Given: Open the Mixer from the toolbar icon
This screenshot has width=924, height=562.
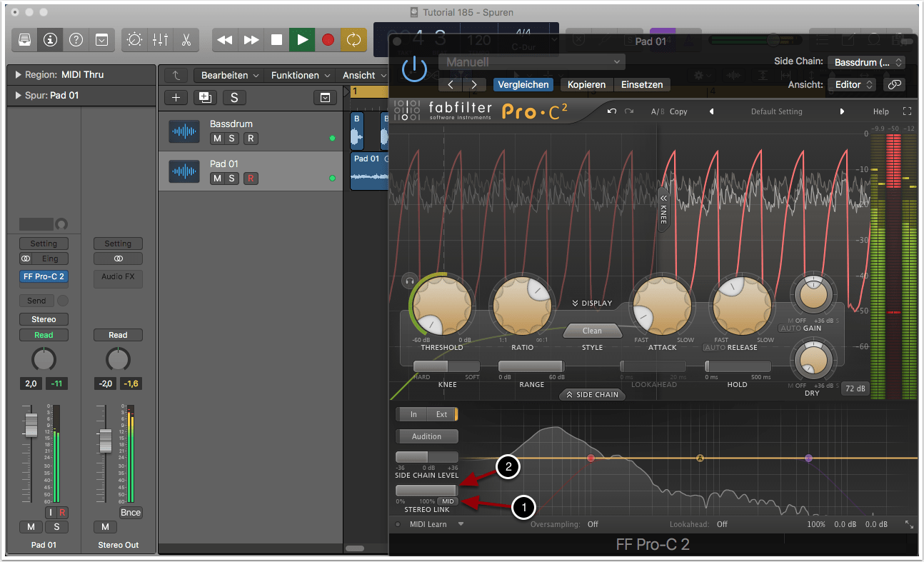Looking at the screenshot, I should pyautogui.click(x=160, y=40).
